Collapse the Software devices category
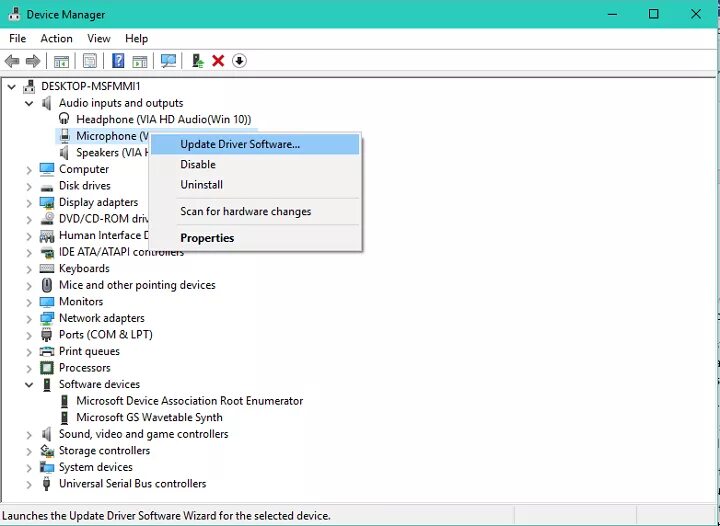Screen dimensions: 720x526 29,385
